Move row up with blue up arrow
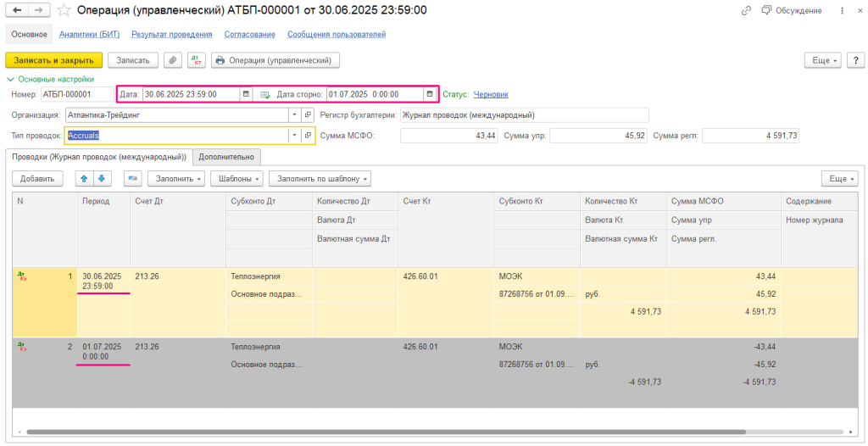The image size is (868, 446). (x=84, y=178)
